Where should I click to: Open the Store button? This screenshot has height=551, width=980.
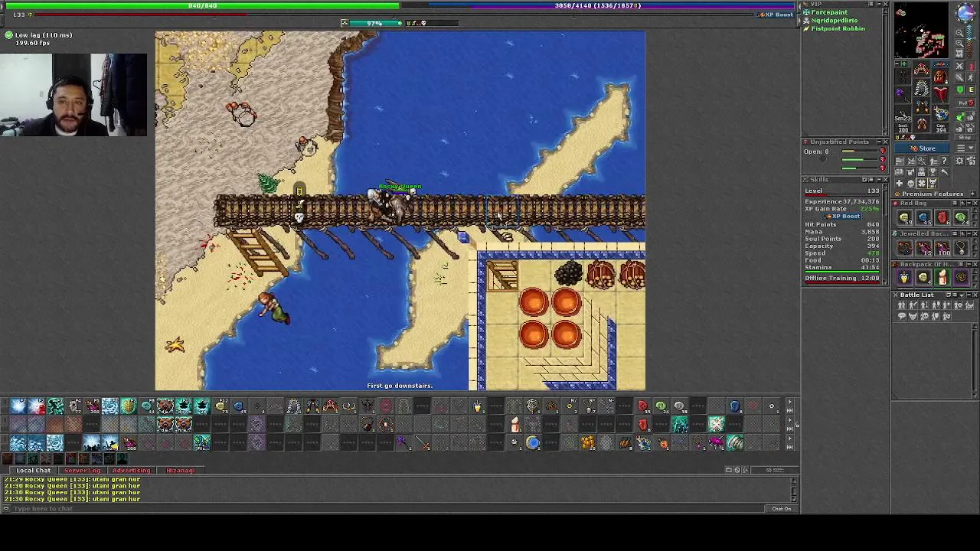tap(921, 148)
